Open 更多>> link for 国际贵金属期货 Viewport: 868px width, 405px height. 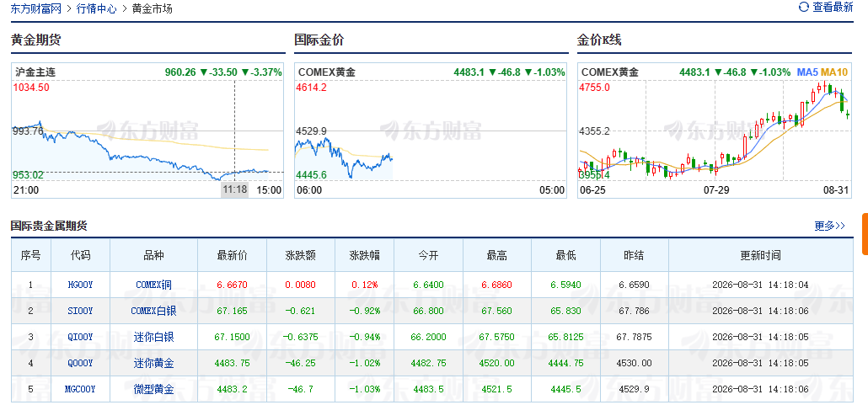point(830,226)
